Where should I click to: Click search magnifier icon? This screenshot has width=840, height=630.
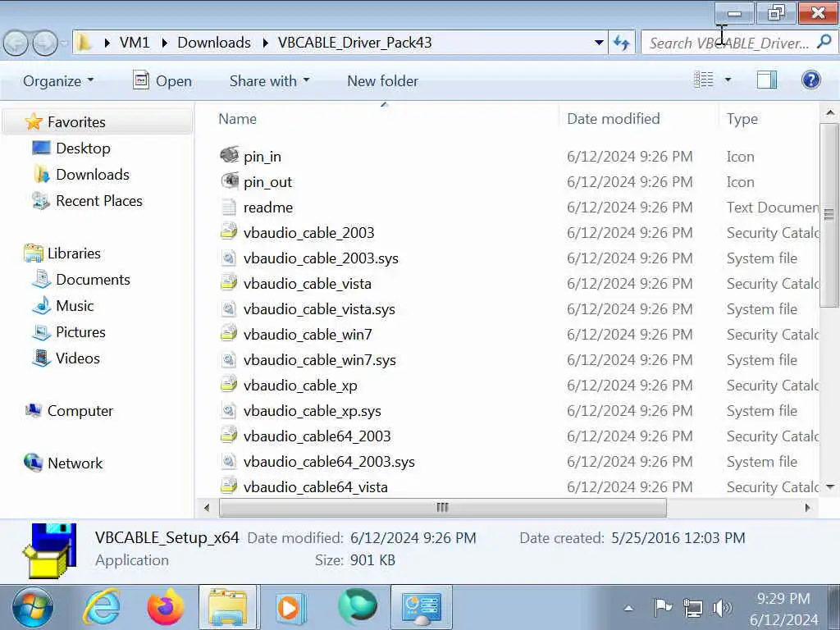click(x=824, y=42)
